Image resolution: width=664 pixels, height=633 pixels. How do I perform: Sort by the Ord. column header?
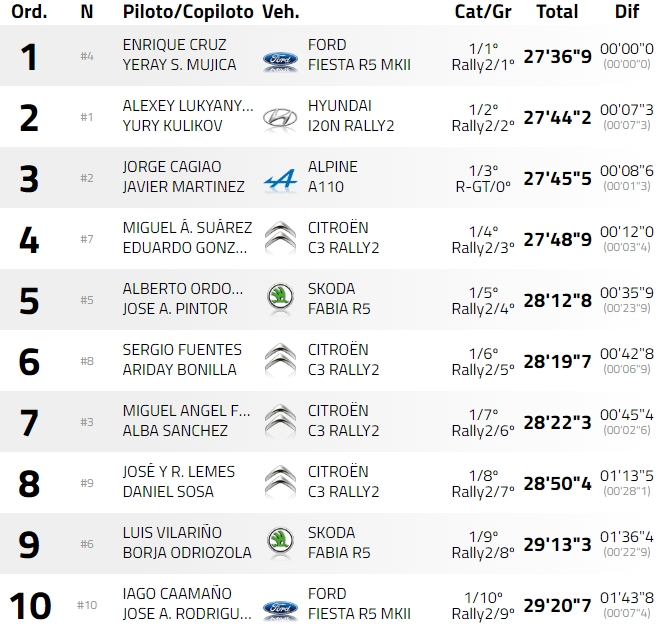pyautogui.click(x=29, y=12)
